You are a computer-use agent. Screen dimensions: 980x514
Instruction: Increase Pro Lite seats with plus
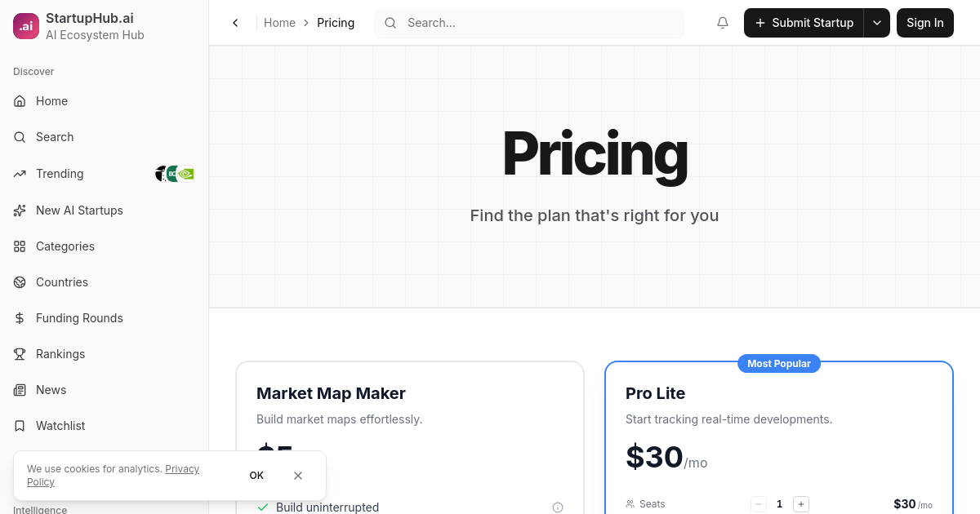[801, 504]
